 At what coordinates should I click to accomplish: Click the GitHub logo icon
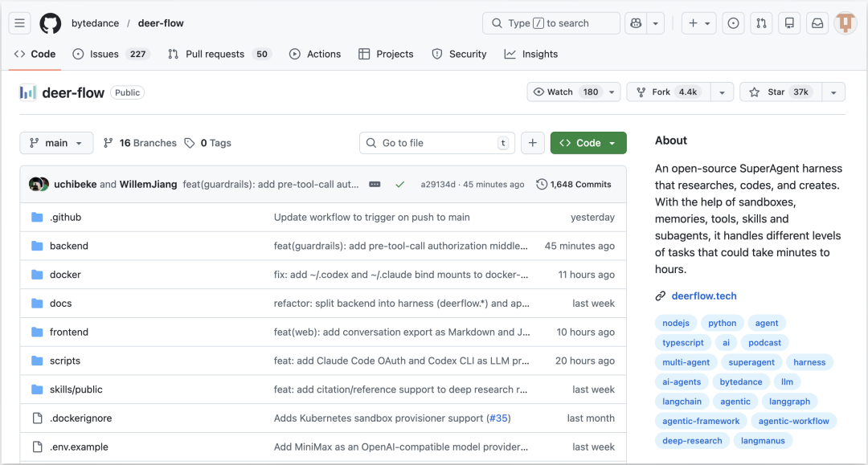coord(51,23)
